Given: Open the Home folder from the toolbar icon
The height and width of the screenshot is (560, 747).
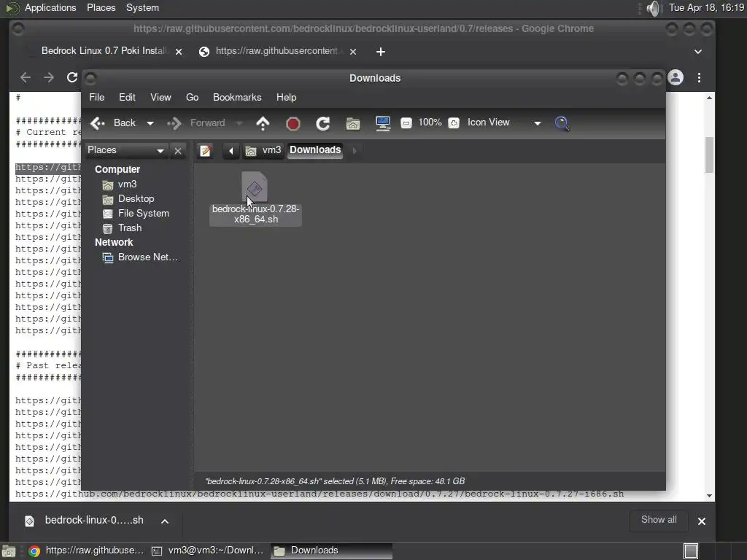Looking at the screenshot, I should click(353, 124).
